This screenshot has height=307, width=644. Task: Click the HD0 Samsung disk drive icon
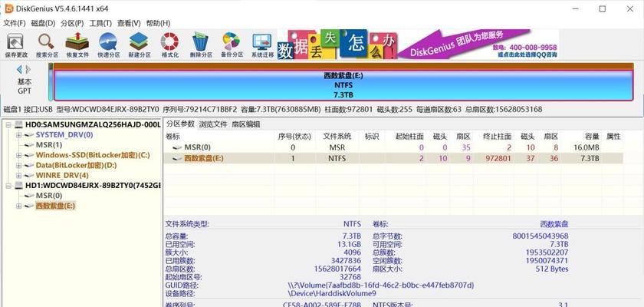click(x=18, y=124)
